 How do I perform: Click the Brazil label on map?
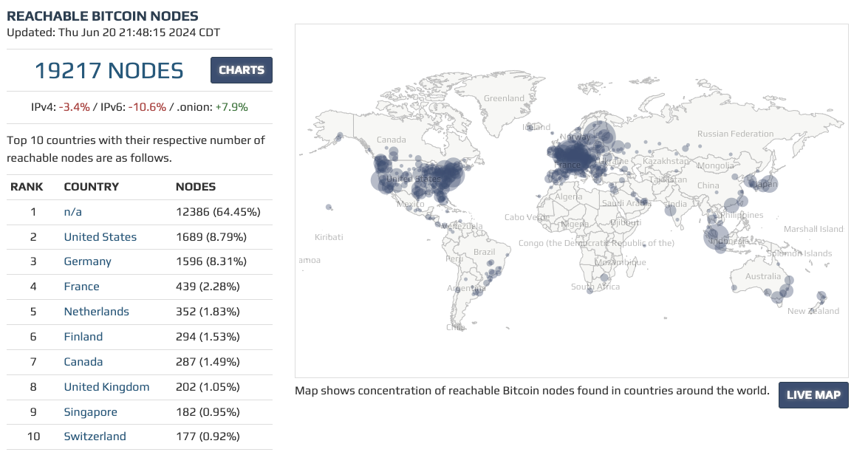click(484, 253)
